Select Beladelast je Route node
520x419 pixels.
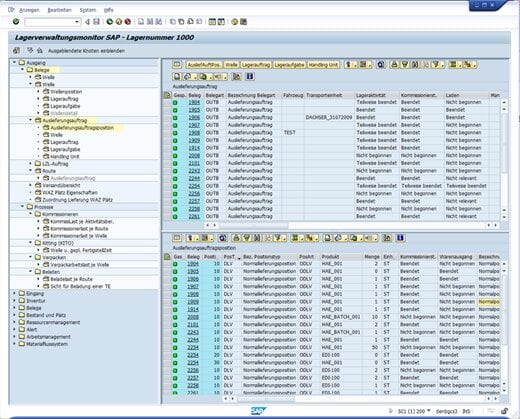pyautogui.click(x=71, y=279)
